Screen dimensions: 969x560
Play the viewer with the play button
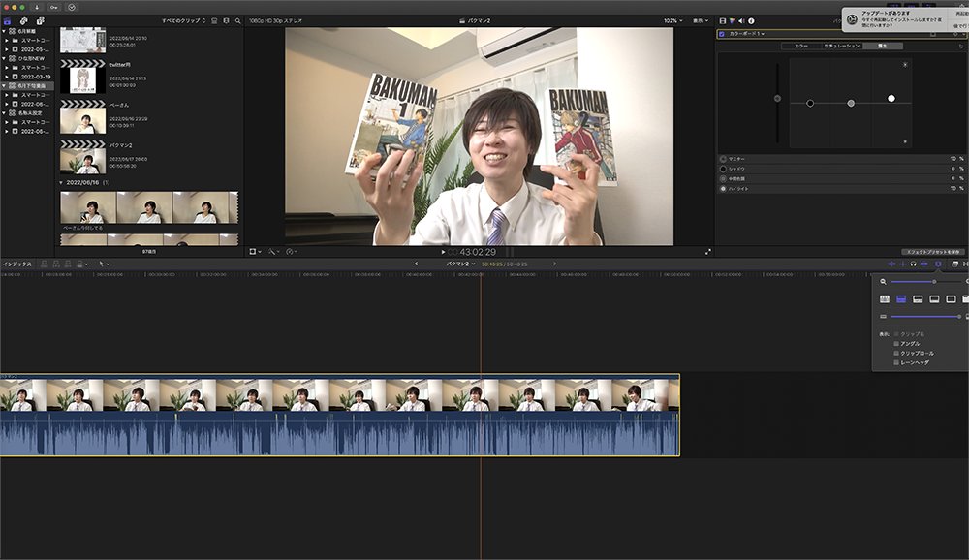443,252
